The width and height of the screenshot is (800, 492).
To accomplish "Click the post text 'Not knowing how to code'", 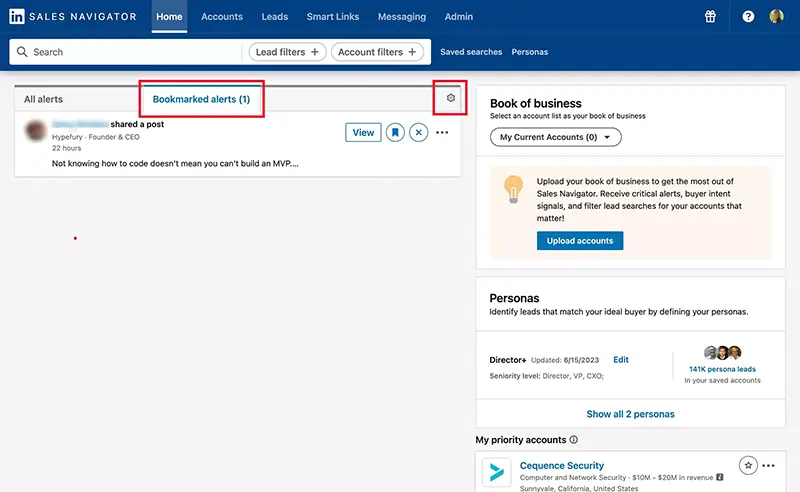I will (x=175, y=163).
